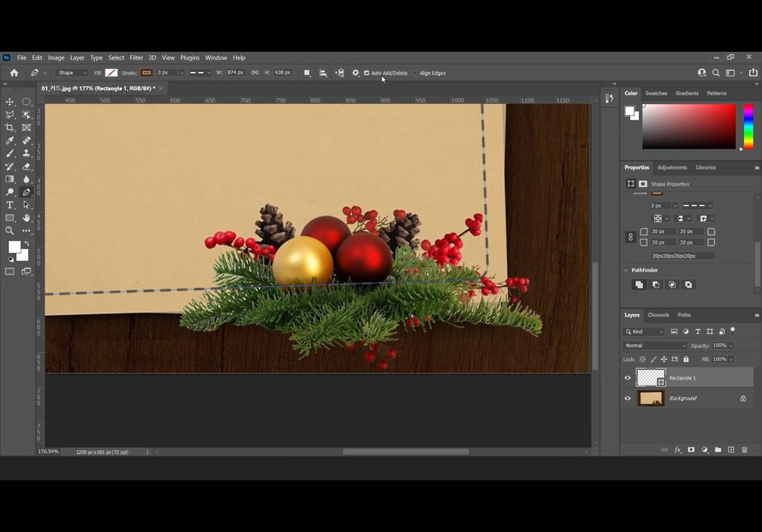
Task: Collapse the Pathfinder section
Action: pos(626,270)
